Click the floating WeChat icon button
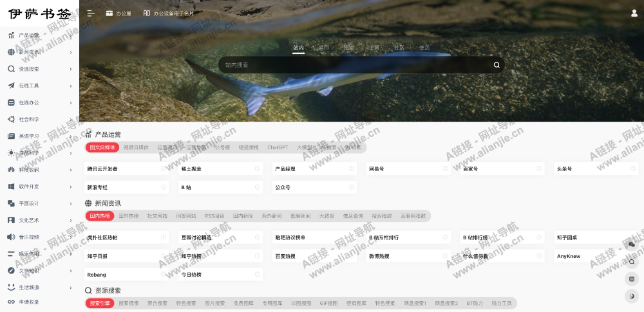The image size is (644, 312). point(632,244)
